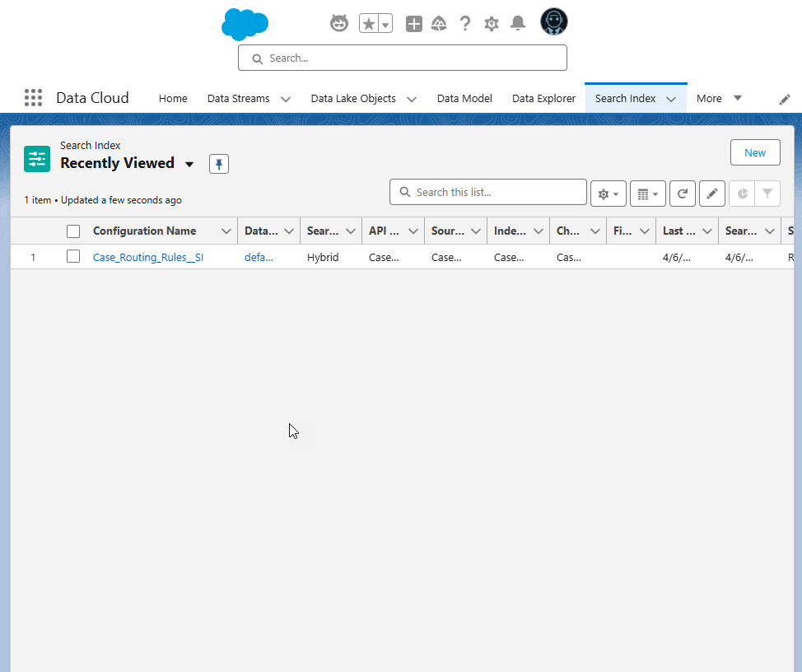
Task: Open the Data Model tab
Action: click(464, 98)
